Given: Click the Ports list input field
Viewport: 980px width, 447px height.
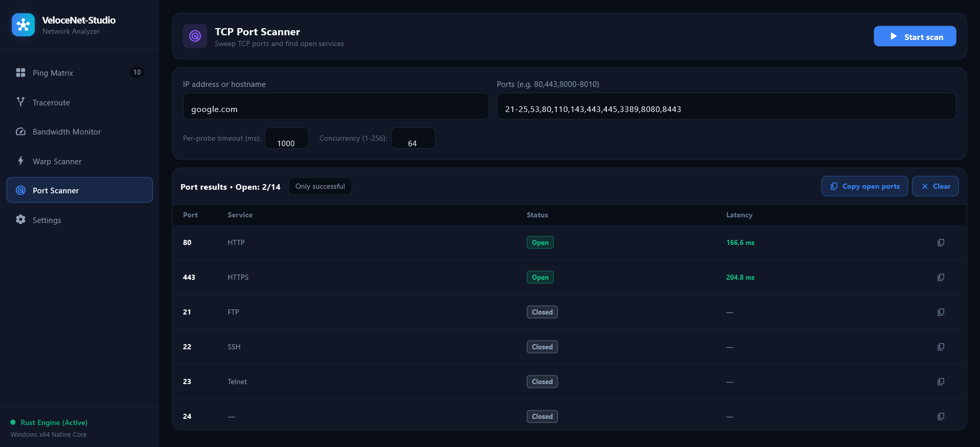Looking at the screenshot, I should (x=726, y=106).
